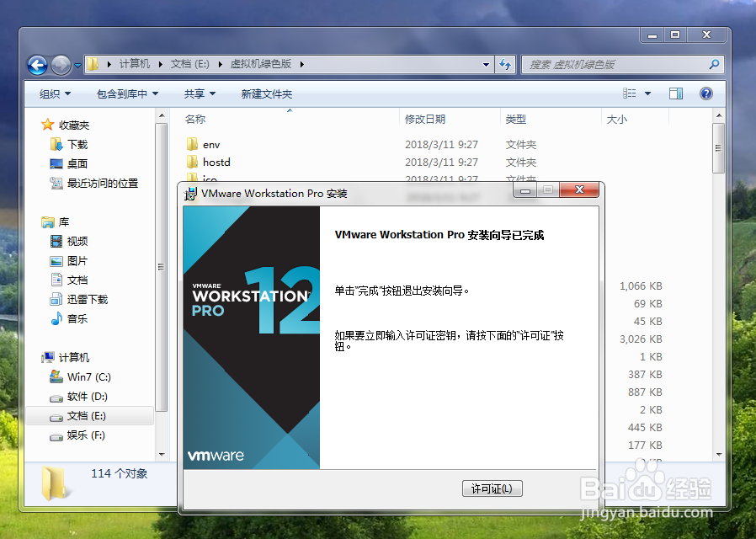Viewport: 756px width, 539px height.
Task: Select 计算机 in the navigation pane
Action: (x=74, y=357)
